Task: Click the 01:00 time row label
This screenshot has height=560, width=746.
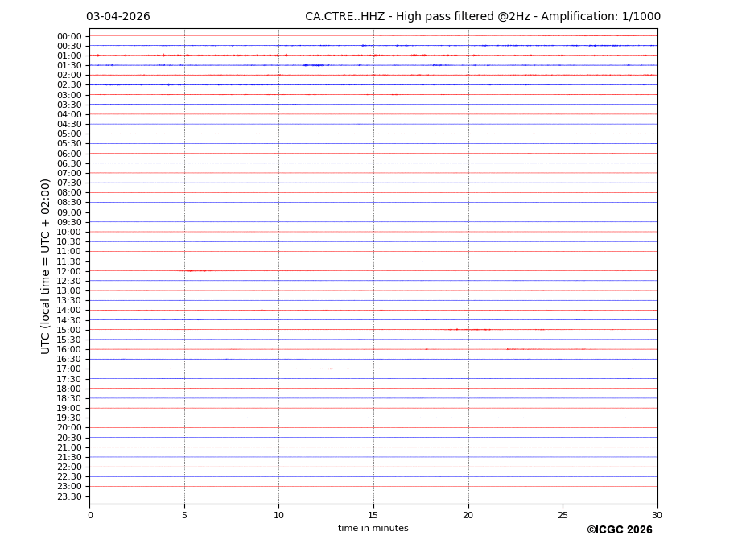Action: pyautogui.click(x=69, y=56)
